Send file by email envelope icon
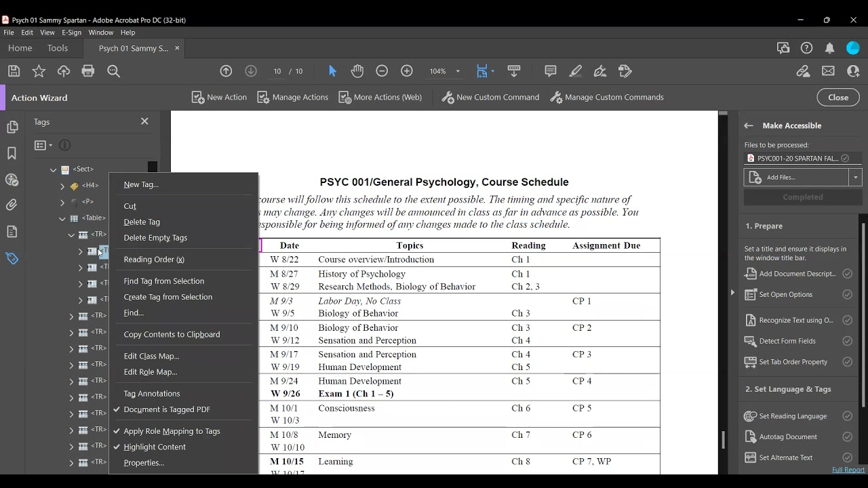The width and height of the screenshot is (868, 488). point(828,71)
